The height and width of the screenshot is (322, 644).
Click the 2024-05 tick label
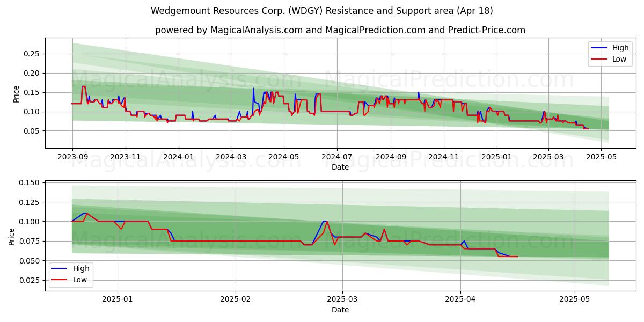coord(284,157)
